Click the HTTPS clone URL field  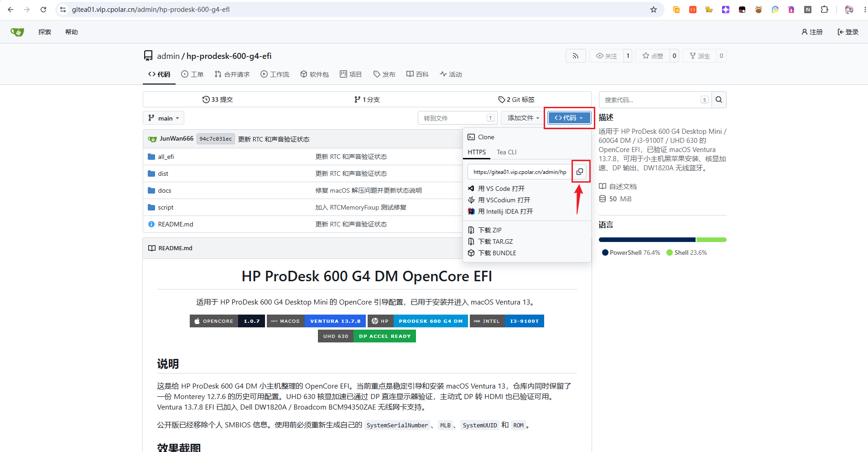pyautogui.click(x=520, y=172)
